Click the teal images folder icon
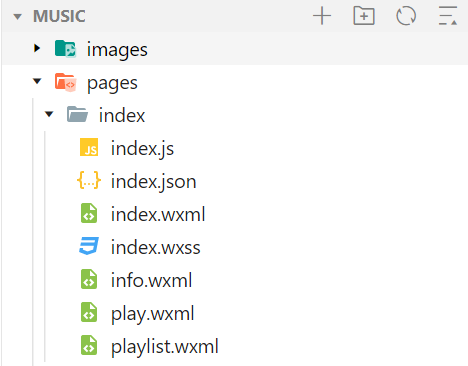Image resolution: width=468 pixels, height=366 pixels. (65, 49)
